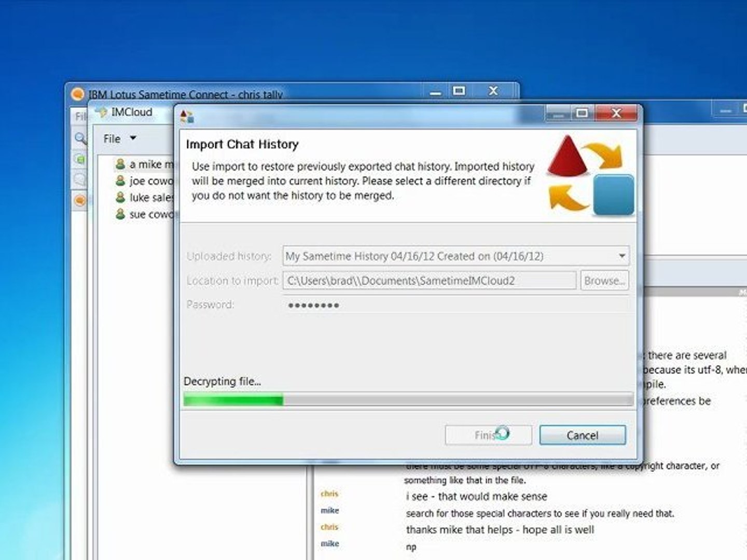Maximize the Import Chat History dialog
Image resolution: width=747 pixels, height=560 pixels.
(583, 113)
